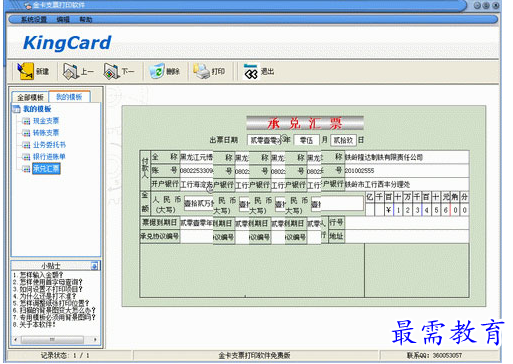The width and height of the screenshot is (513, 364).
Task: Select the 我的模板 root tree node
Action: coord(37,109)
